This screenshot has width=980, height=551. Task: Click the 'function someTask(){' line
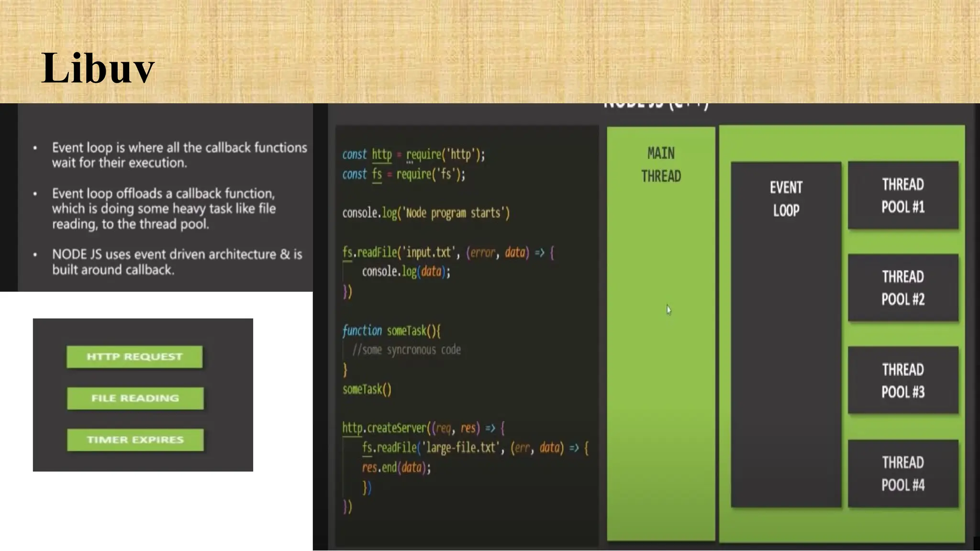(391, 331)
